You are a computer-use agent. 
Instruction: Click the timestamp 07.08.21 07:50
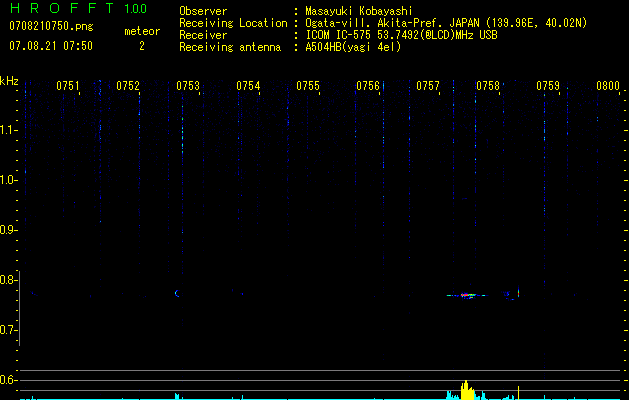[51, 46]
